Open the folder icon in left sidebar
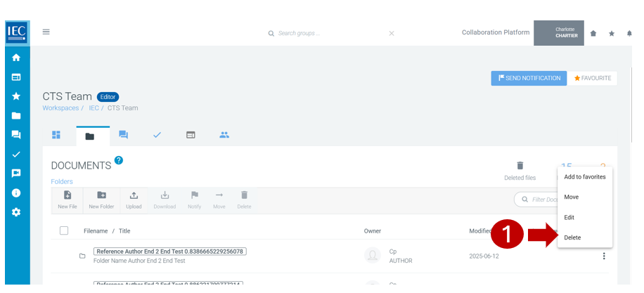The image size is (644, 293). click(16, 116)
